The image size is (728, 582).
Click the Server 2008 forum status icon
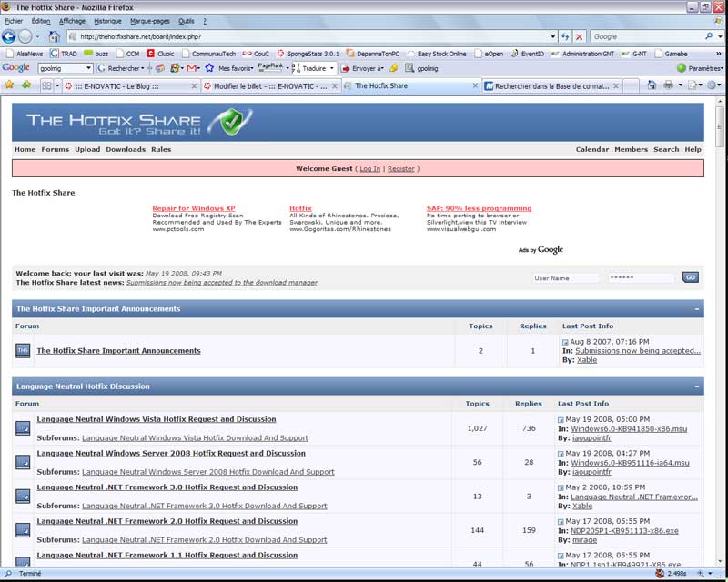(23, 462)
